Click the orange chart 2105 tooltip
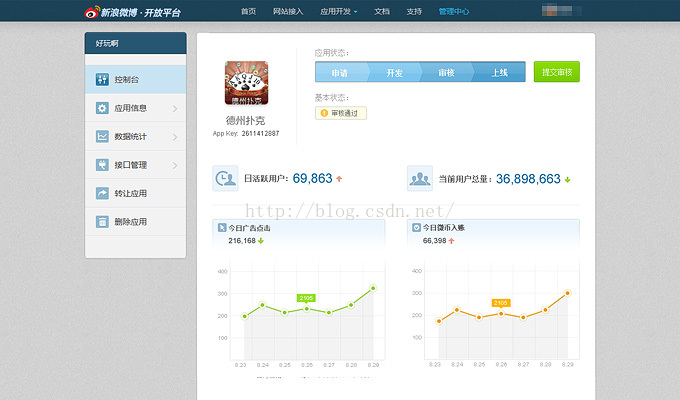This screenshot has width=680, height=400. 500,303
